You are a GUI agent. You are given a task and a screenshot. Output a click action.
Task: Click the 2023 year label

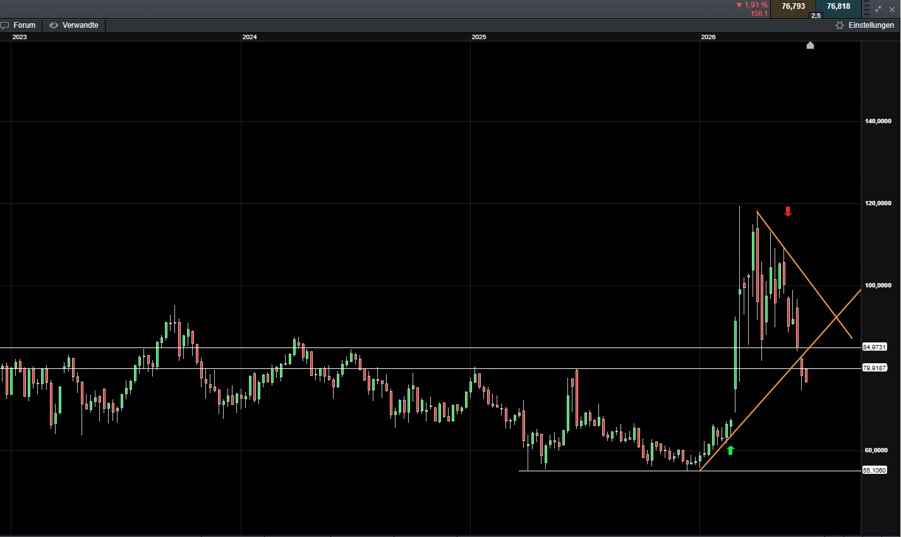(20, 37)
